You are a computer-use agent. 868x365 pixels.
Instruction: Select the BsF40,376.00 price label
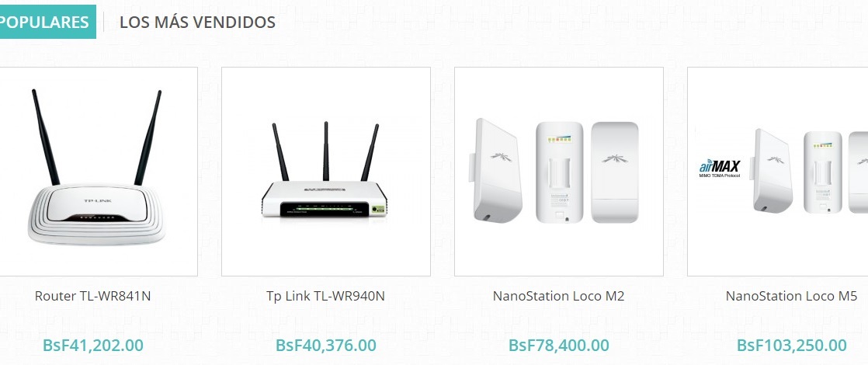click(x=326, y=345)
